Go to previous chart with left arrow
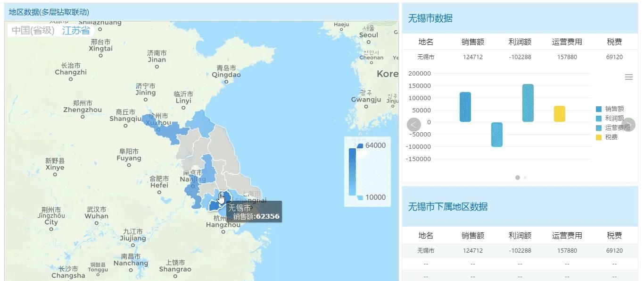 414,125
